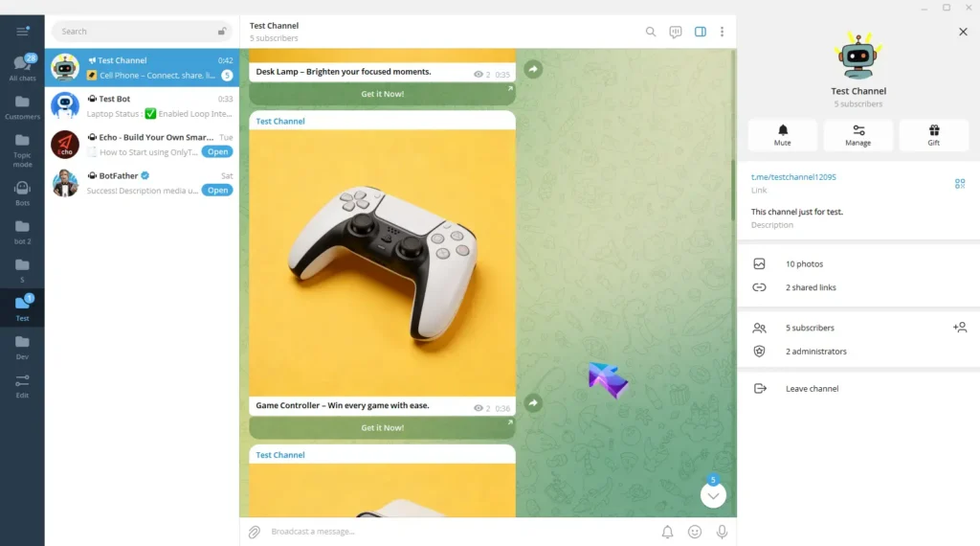
Task: Mute the Test Channel
Action: click(x=783, y=134)
